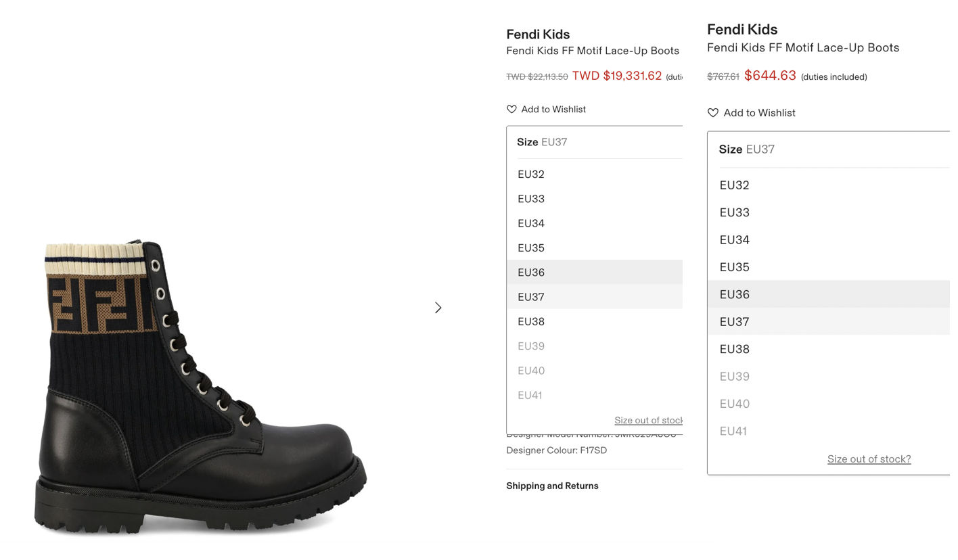Open the Size dropdown in the TWD-priced panel

click(x=594, y=142)
